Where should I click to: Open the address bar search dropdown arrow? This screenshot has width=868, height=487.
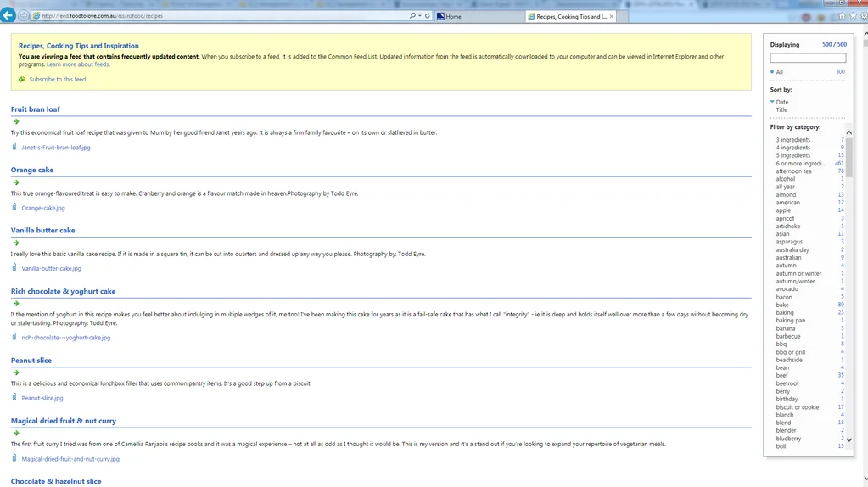[x=419, y=15]
